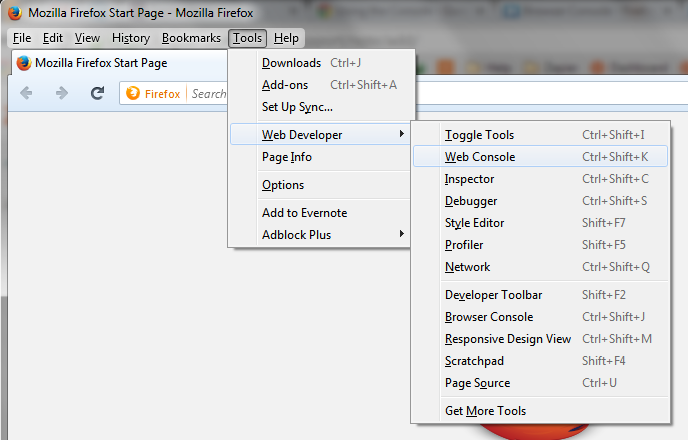The width and height of the screenshot is (688, 440).
Task: Open the View menu
Action: 87,38
